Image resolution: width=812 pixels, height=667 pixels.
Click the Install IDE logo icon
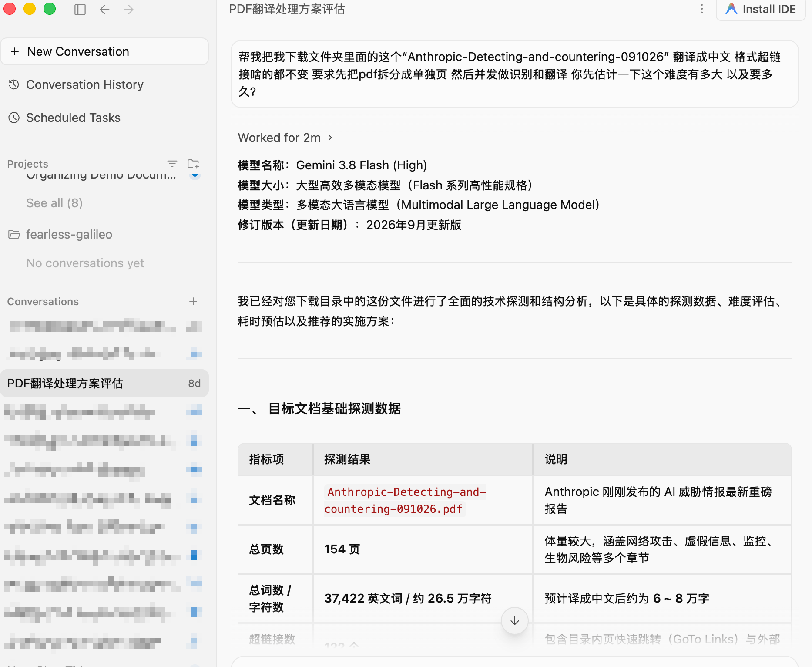pyautogui.click(x=731, y=9)
